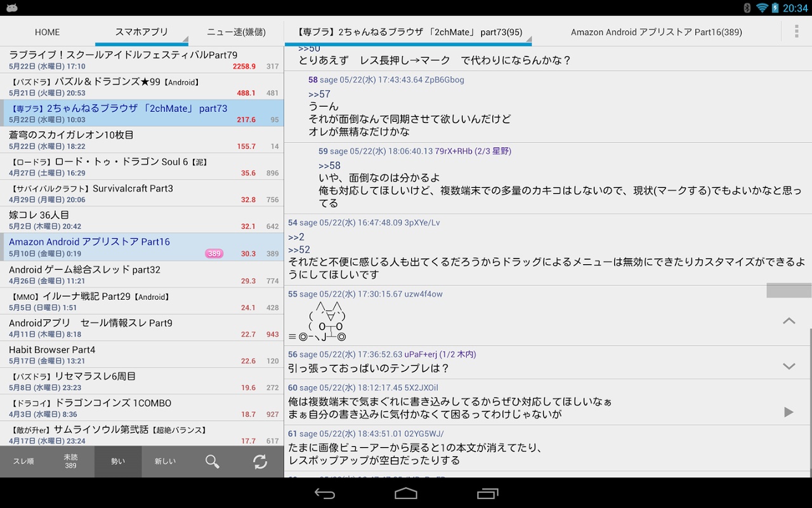Tap post number 58 header

click(313, 79)
